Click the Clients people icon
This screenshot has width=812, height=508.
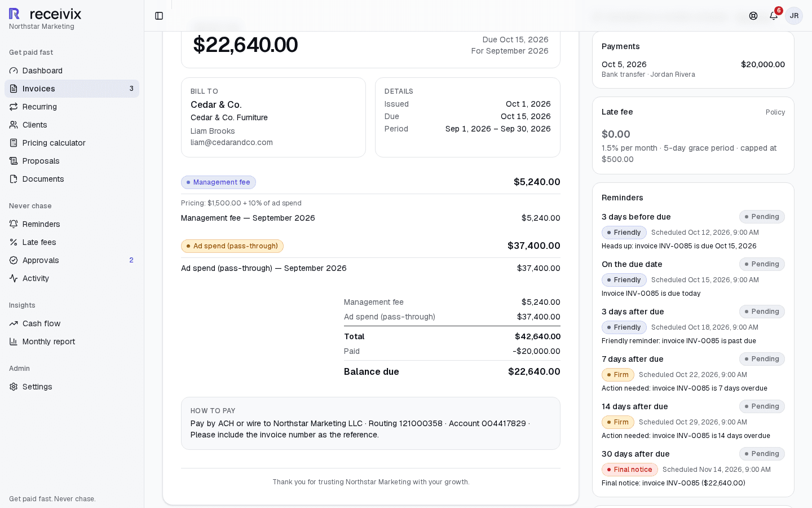[x=14, y=125]
